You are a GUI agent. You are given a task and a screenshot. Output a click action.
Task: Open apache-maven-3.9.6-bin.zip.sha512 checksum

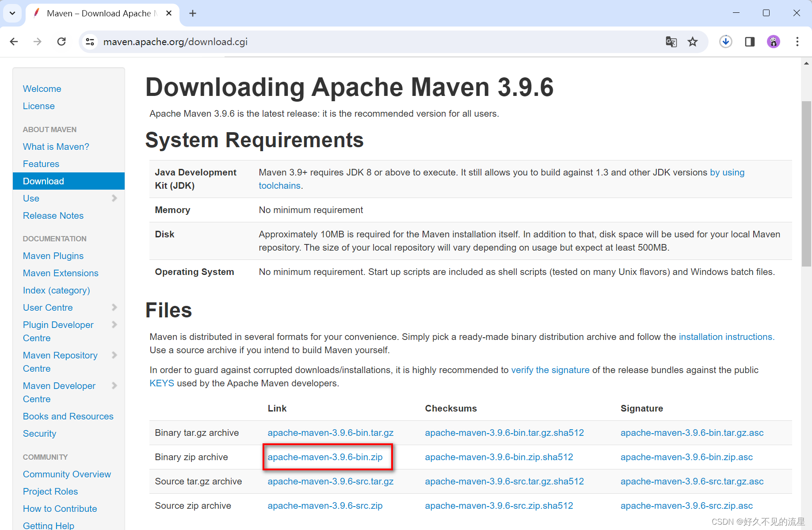(499, 457)
